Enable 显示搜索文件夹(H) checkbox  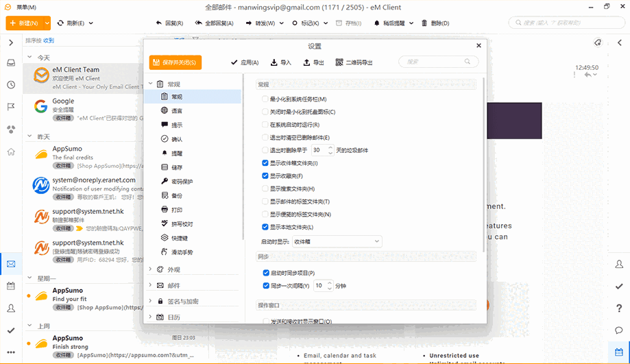coord(265,189)
